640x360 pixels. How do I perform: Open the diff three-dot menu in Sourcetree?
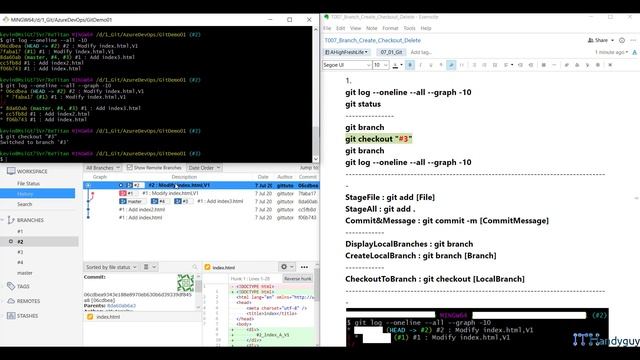point(304,267)
